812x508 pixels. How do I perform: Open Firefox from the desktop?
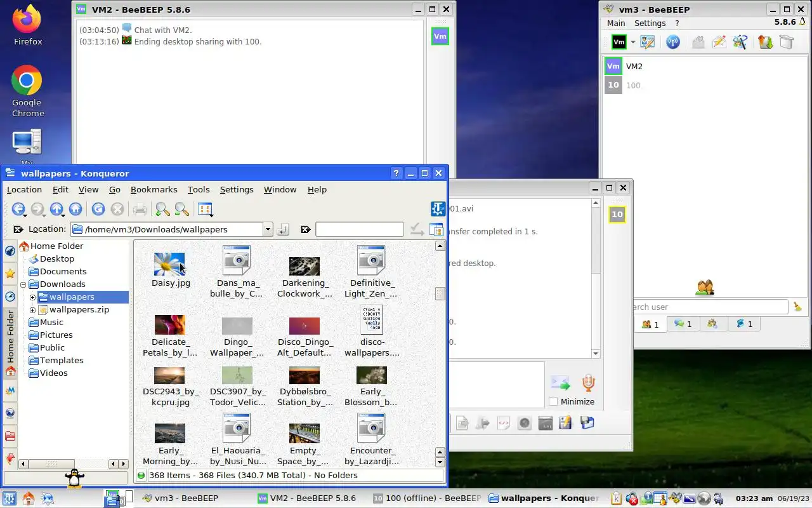(x=27, y=25)
